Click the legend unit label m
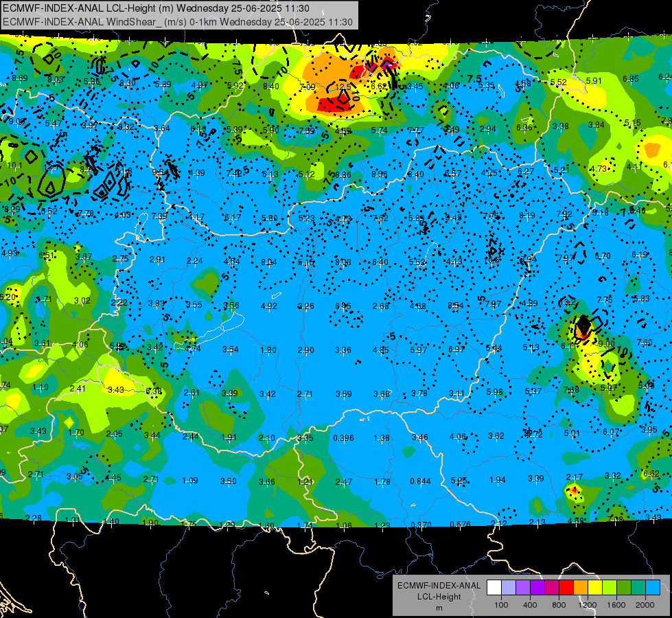This screenshot has width=672, height=618. click(x=439, y=608)
